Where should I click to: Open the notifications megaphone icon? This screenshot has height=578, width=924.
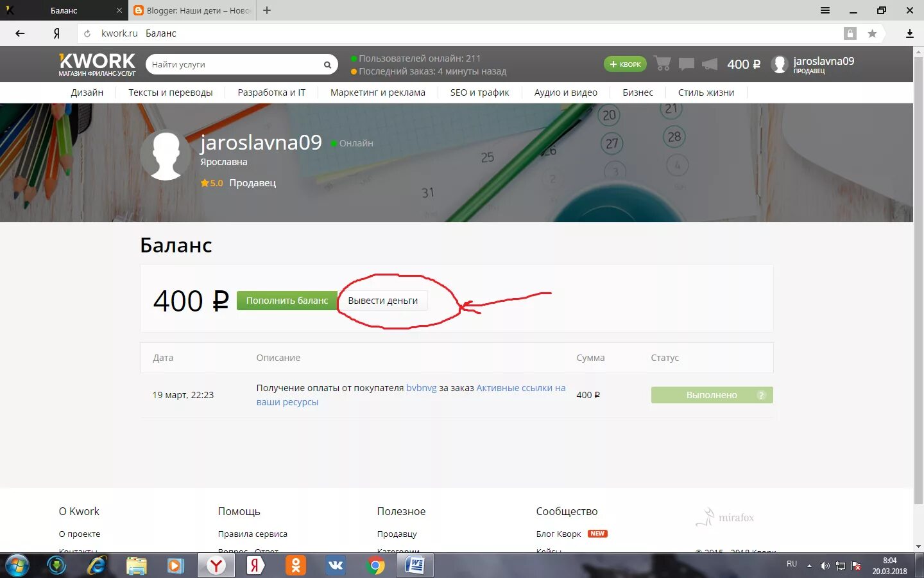tap(710, 64)
